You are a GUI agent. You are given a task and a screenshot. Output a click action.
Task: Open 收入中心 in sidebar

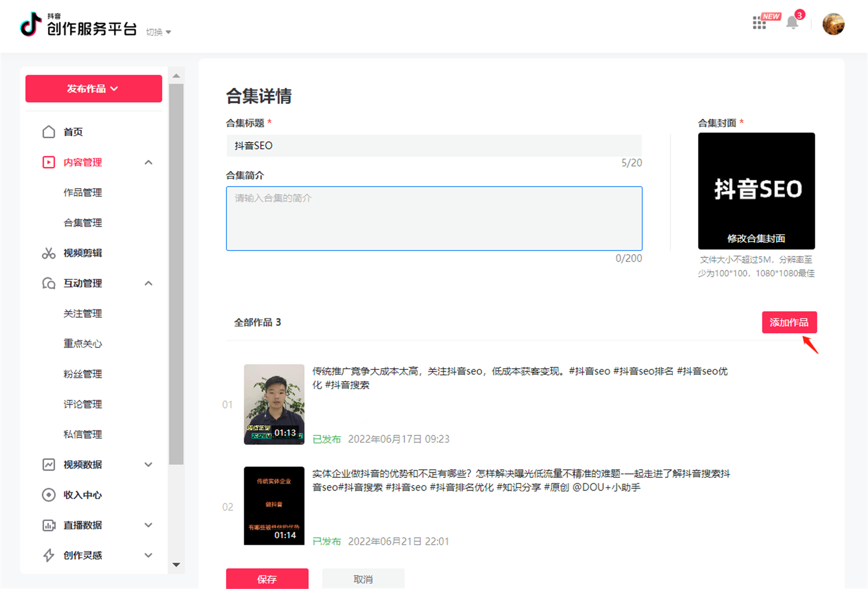point(83,495)
